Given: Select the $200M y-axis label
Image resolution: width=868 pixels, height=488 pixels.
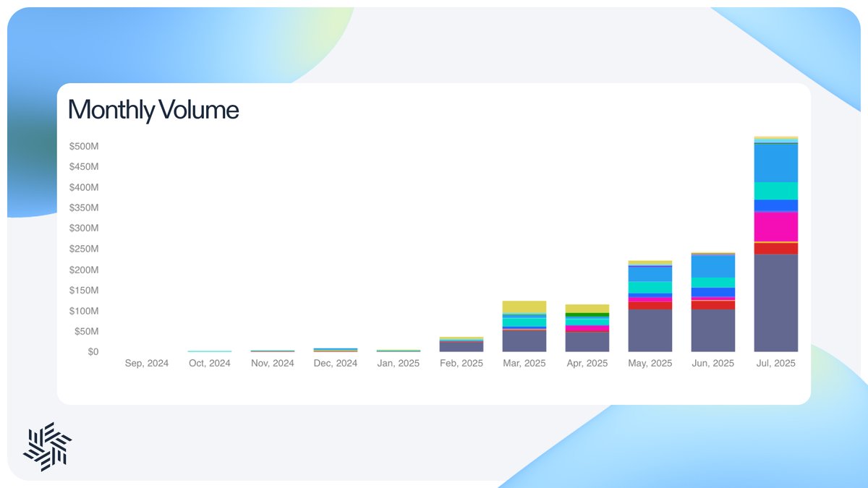Looking at the screenshot, I should (84, 270).
